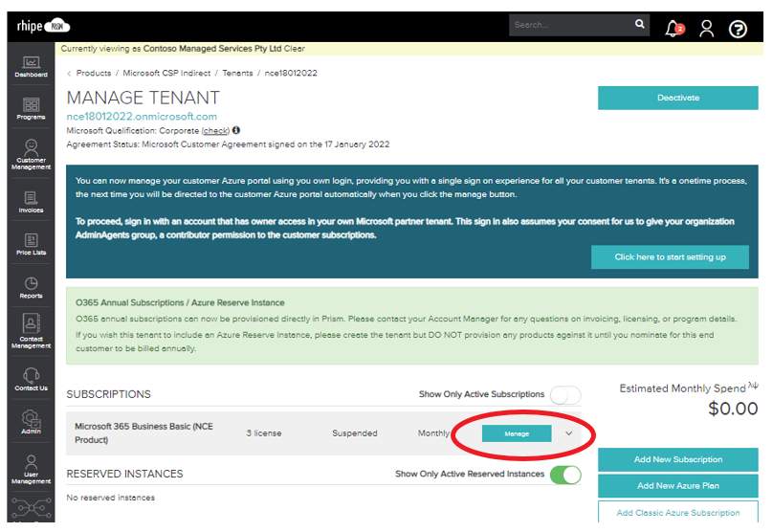Click the Monthly billing text
Viewport: 773px width, 532px height.
coord(433,433)
